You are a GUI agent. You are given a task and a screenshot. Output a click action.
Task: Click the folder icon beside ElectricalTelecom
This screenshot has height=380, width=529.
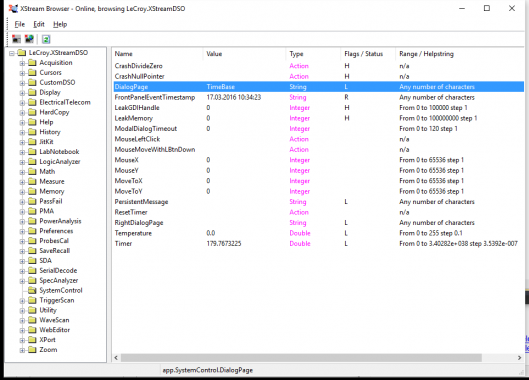click(32, 102)
